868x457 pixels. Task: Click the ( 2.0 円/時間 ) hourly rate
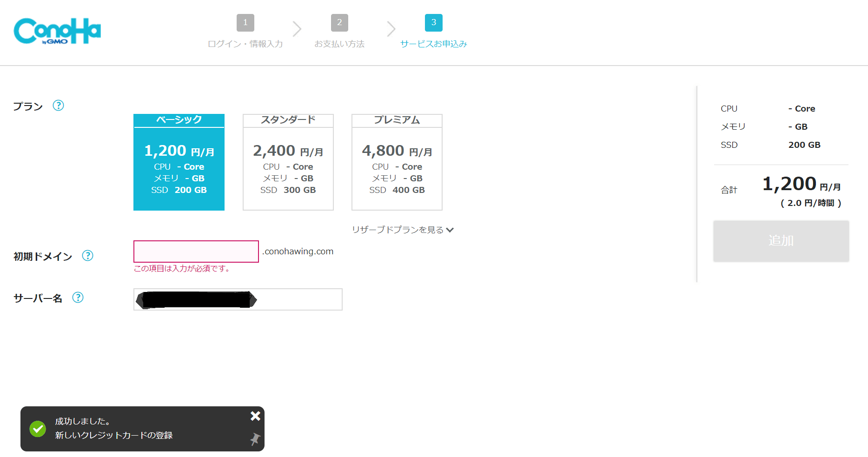811,203
